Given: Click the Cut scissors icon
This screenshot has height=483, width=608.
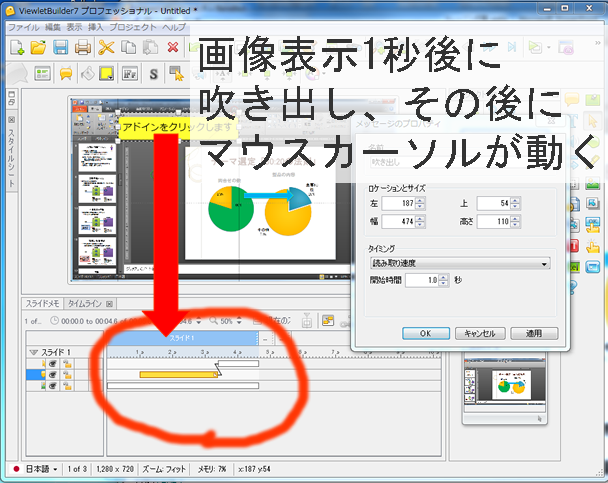Looking at the screenshot, I should (106, 47).
